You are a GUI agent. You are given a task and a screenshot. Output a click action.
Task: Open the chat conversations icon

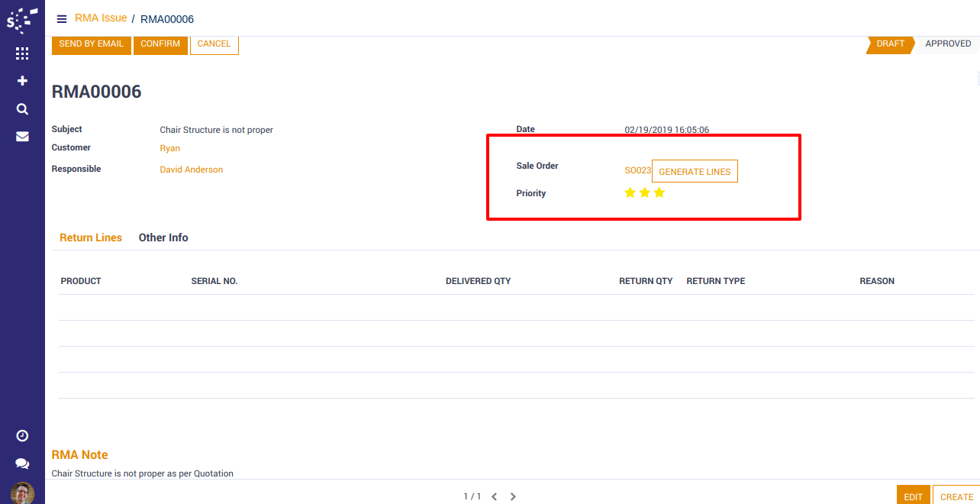[22, 464]
